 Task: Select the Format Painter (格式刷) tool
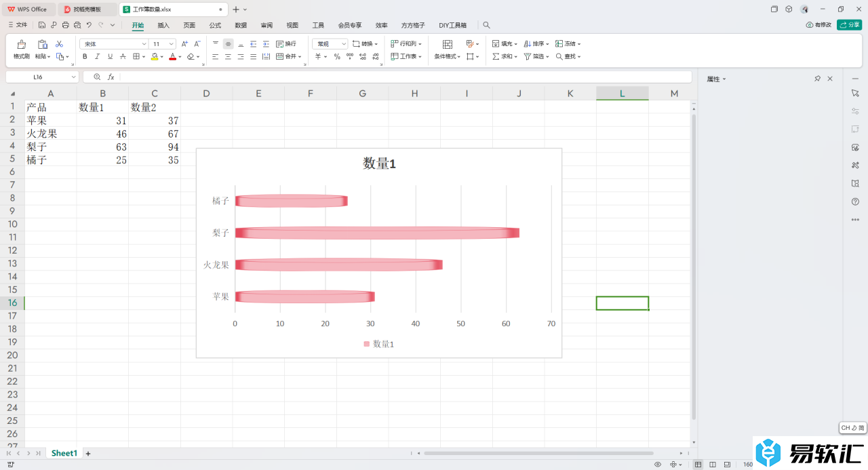pyautogui.click(x=22, y=50)
